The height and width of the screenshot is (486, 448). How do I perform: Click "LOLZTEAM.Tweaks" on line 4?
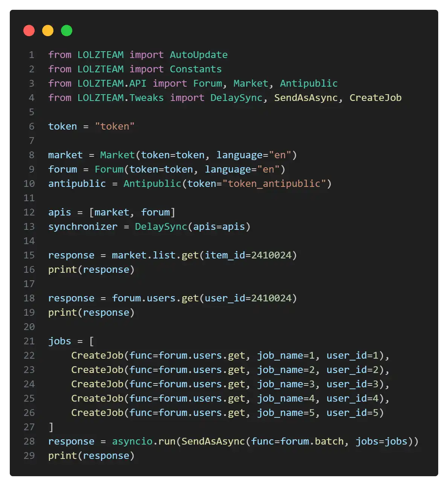[x=120, y=98]
